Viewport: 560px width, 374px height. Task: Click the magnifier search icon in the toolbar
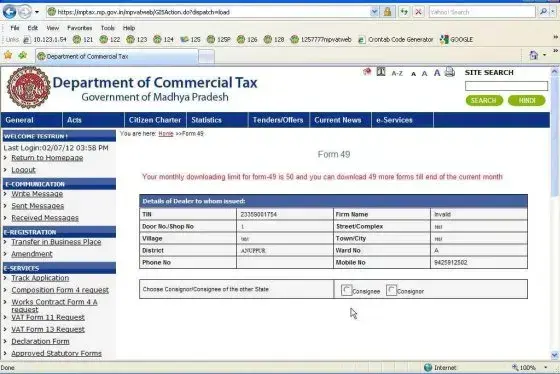coord(543,12)
